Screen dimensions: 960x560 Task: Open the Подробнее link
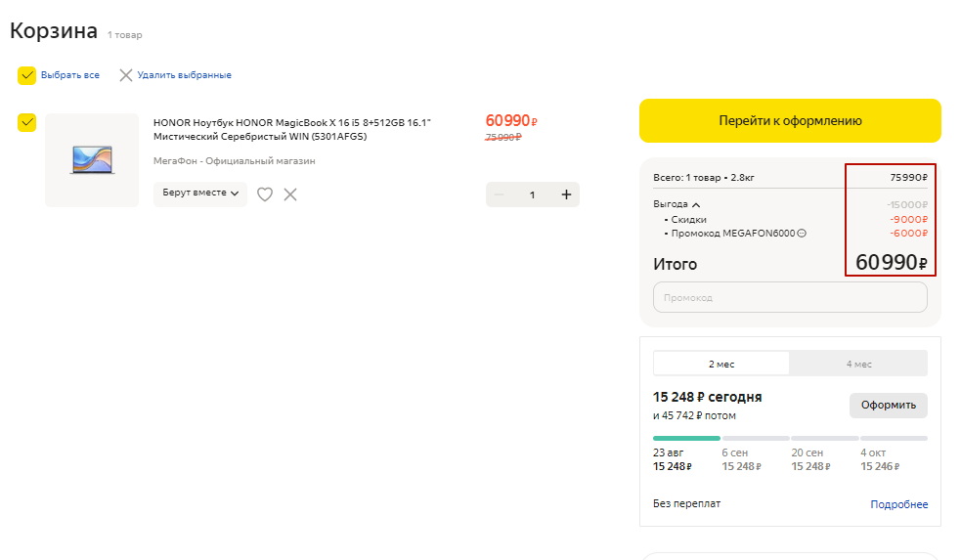pyautogui.click(x=898, y=504)
